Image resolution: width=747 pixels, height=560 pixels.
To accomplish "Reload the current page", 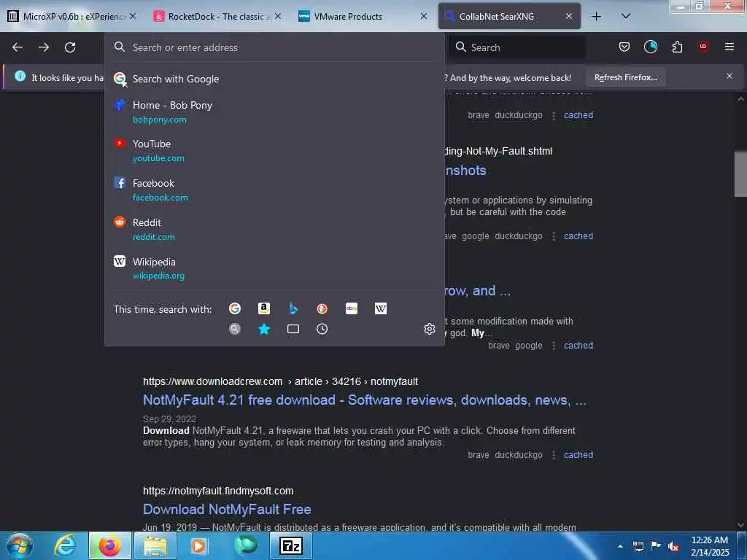I will click(70, 47).
